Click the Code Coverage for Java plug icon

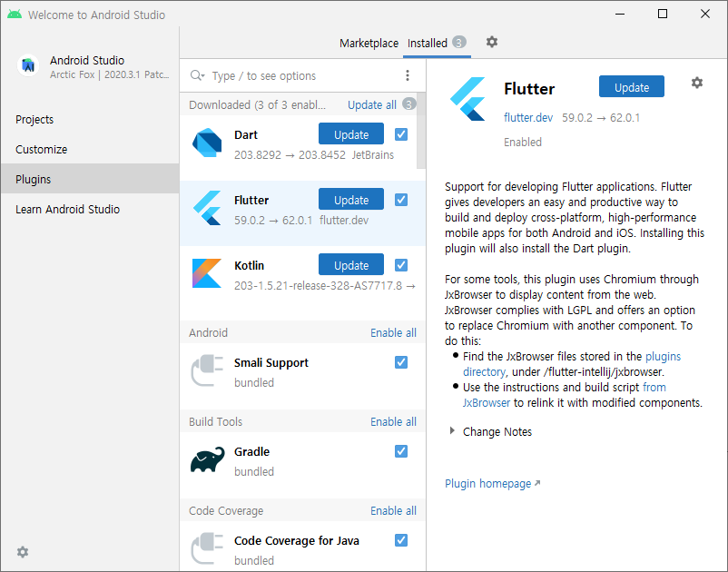pos(207,547)
